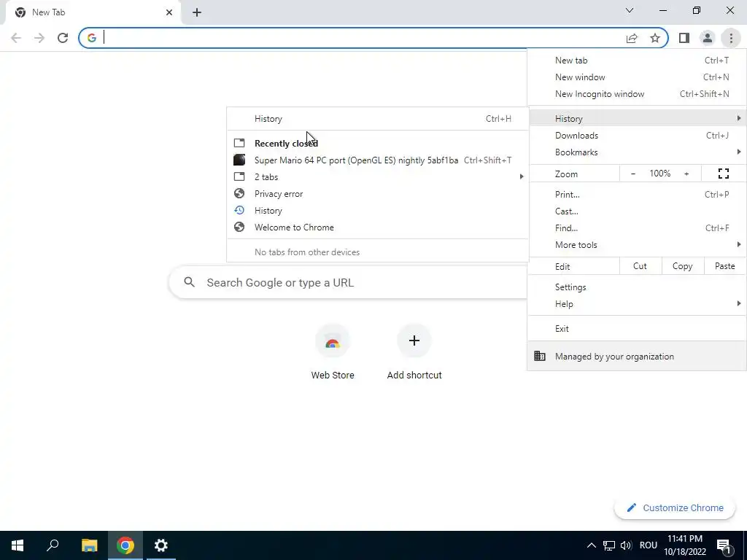Open the tab search chevron
This screenshot has width=747, height=560.
pyautogui.click(x=630, y=10)
